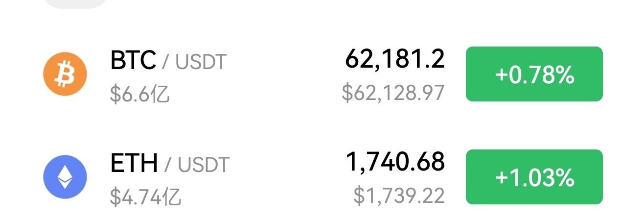Image resolution: width=644 pixels, height=222 pixels.
Task: Click the $62,128.97 fiat price
Action: click(393, 92)
